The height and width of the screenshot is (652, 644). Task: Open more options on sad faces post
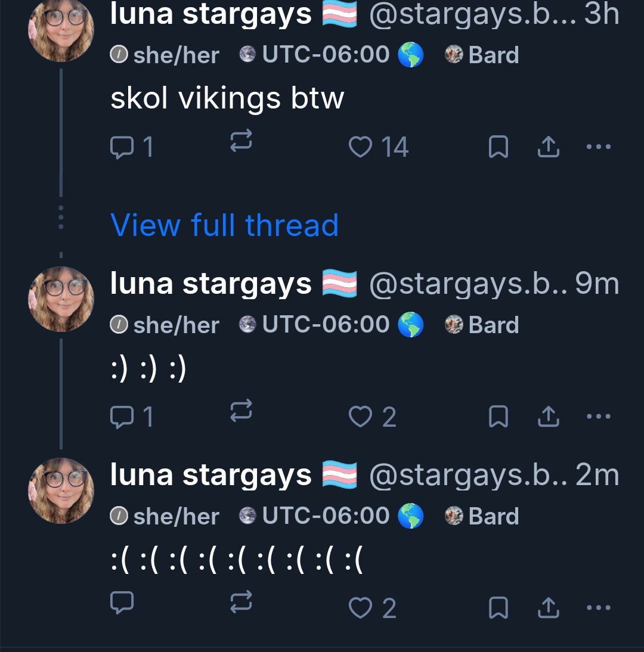(599, 608)
